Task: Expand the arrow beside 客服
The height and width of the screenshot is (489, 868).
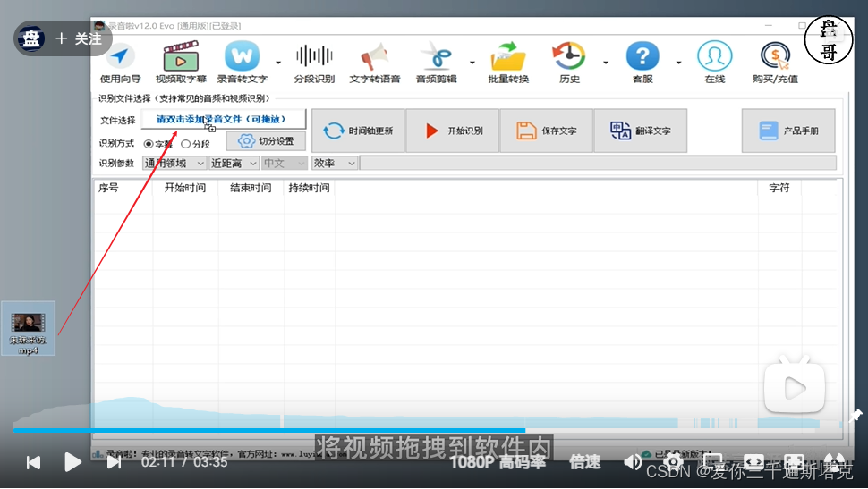Action: pos(678,63)
